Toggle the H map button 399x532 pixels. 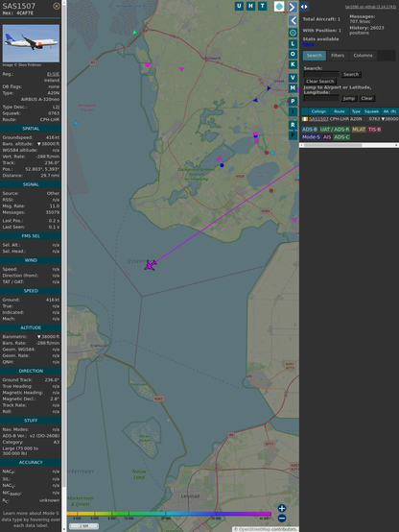click(x=250, y=6)
